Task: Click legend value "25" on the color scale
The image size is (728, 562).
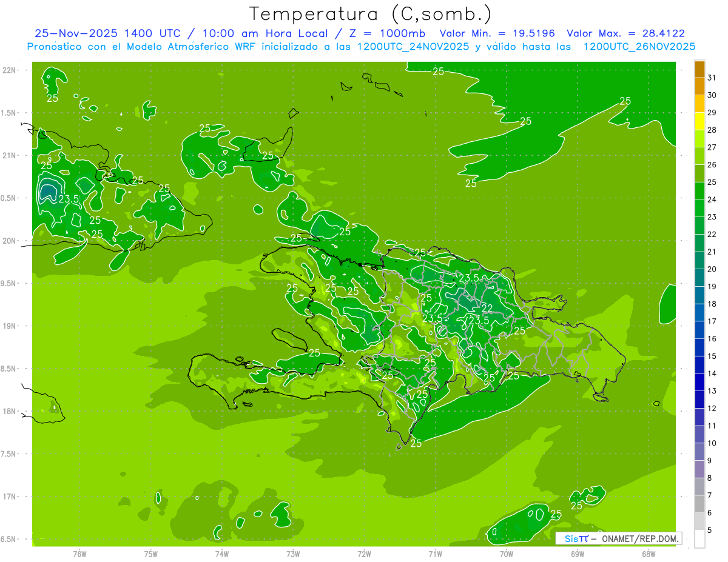Action: coord(712,182)
